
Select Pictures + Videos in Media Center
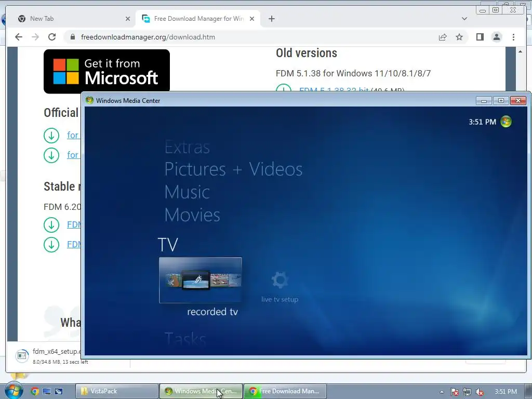(x=233, y=169)
